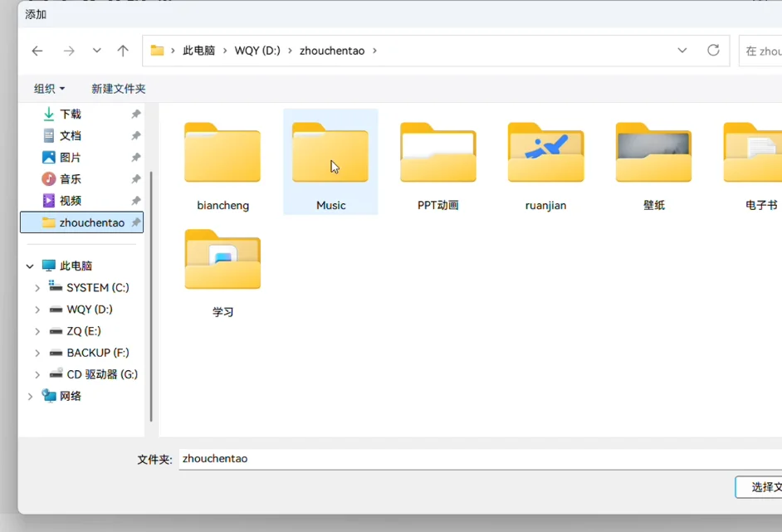Click the 文件夹 name input field
782x532 pixels.
[481, 459]
